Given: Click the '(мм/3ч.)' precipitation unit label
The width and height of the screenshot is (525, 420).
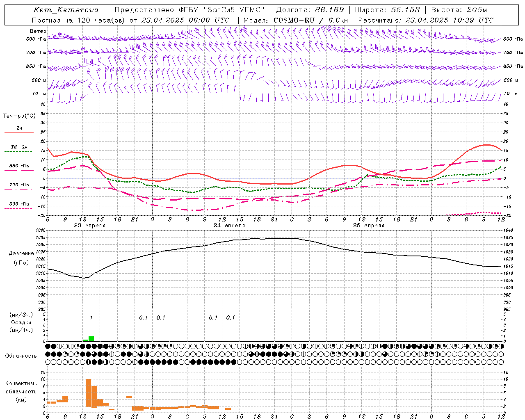Looking at the screenshot, I should [x=21, y=315].
